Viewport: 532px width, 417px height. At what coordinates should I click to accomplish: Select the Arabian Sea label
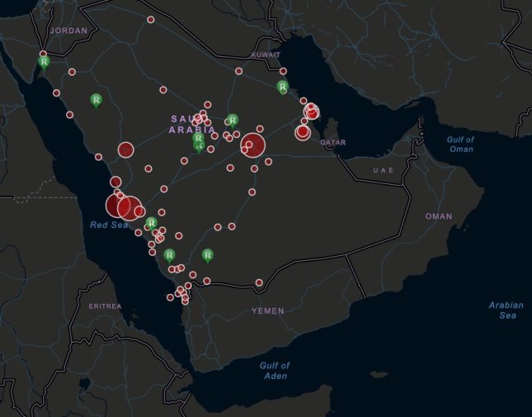point(506,310)
